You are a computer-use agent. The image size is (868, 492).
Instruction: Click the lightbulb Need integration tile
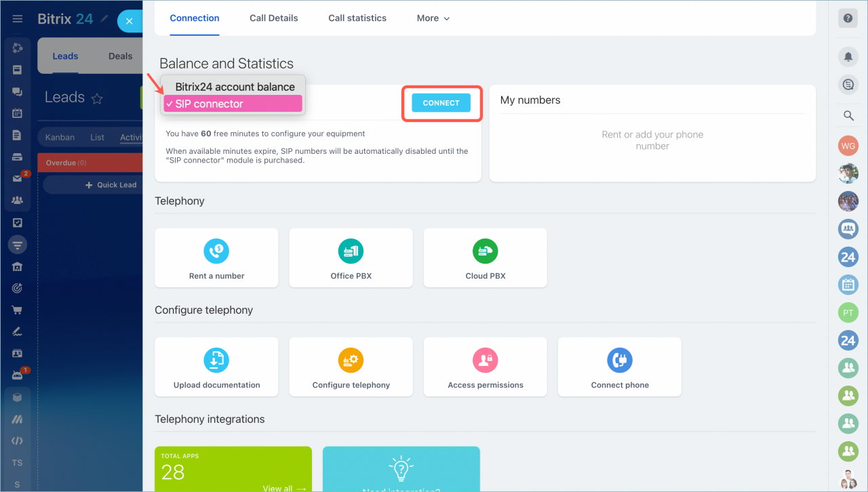click(401, 469)
